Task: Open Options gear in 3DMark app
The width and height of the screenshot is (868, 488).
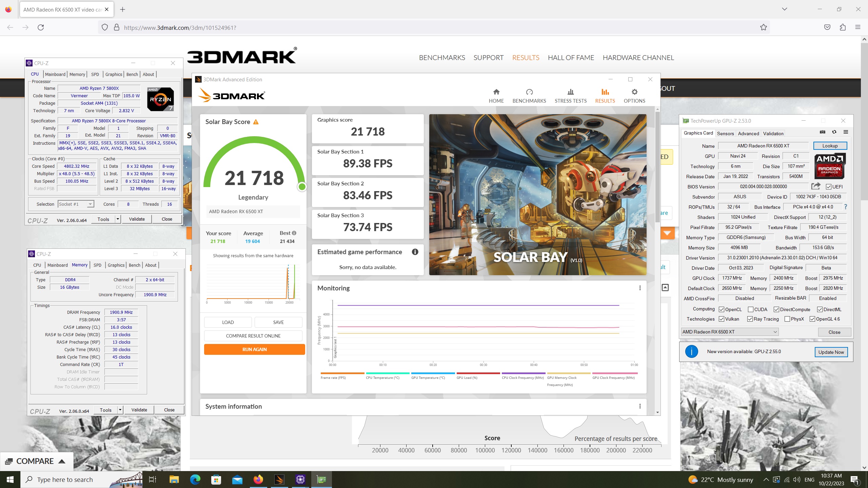Action: (634, 96)
